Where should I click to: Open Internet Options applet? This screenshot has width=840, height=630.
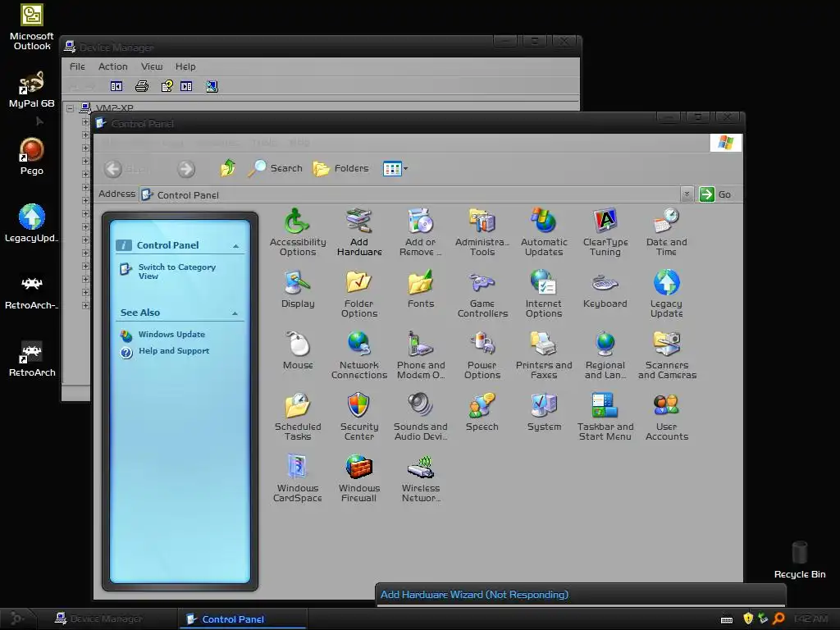point(544,294)
